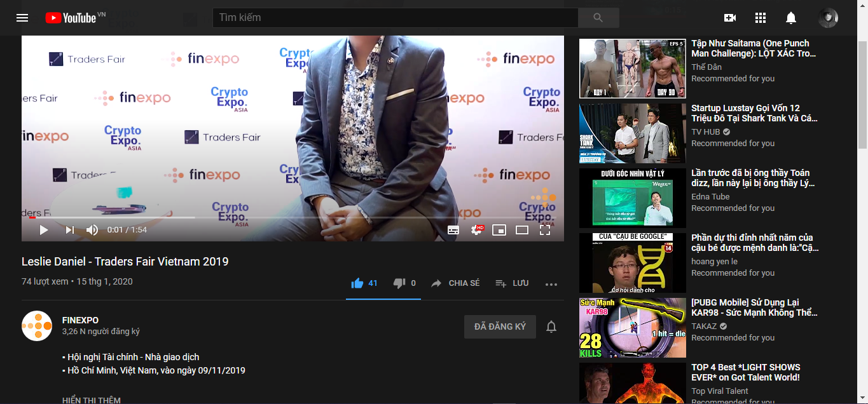
Task: Open title 'Tập Như Saitama (One Punch Man Challenge)'
Action: [754, 48]
